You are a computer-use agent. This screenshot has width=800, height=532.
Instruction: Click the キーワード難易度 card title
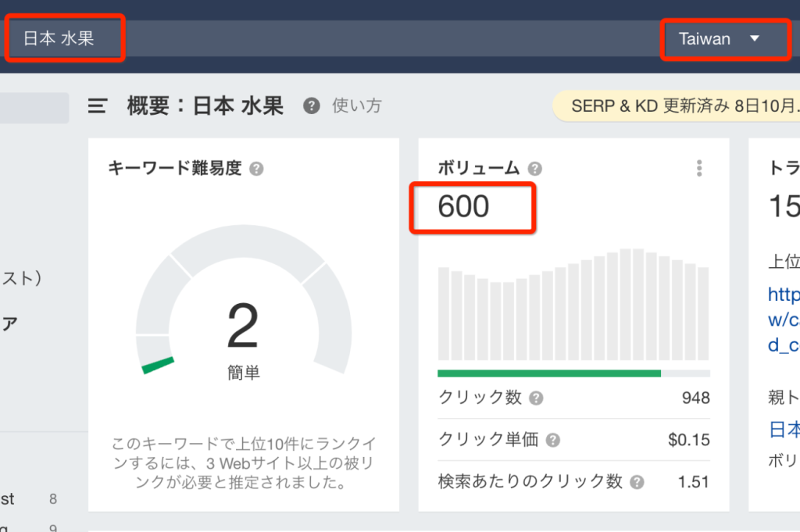[x=174, y=168]
